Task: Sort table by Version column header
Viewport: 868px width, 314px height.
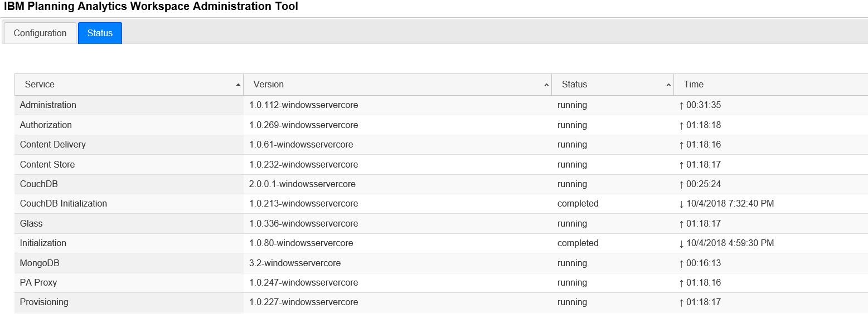Action: (397, 85)
